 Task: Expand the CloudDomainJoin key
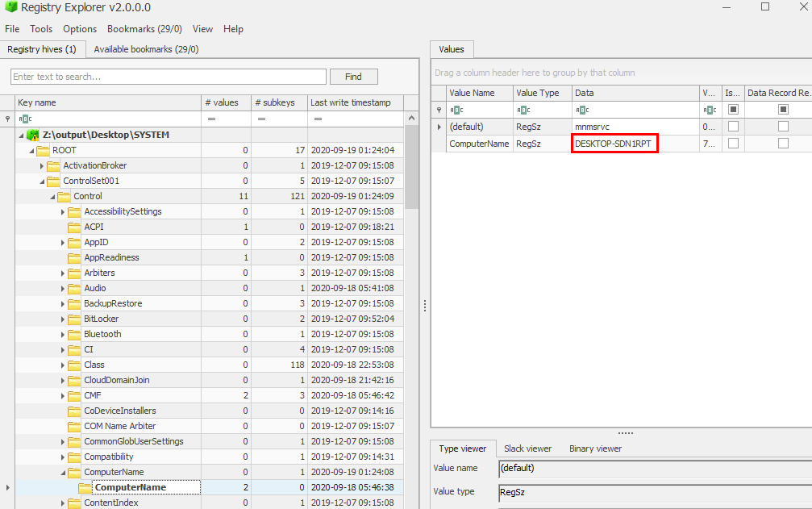63,380
